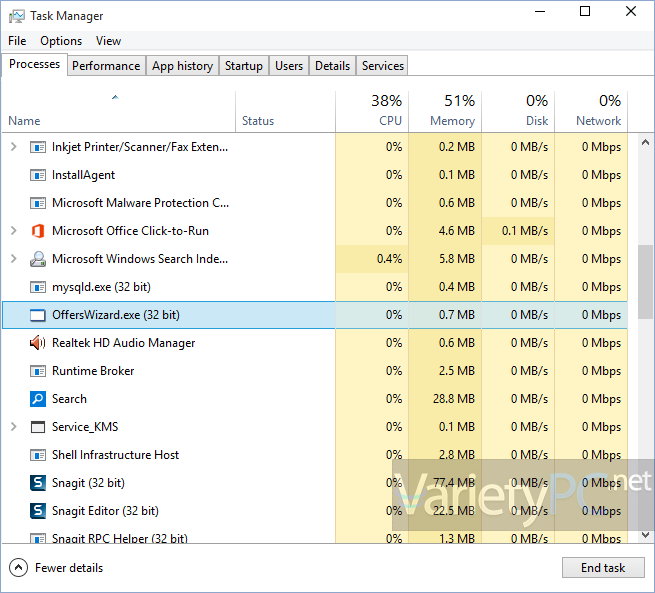The width and height of the screenshot is (655, 593).
Task: Sort by the CPU column header
Action: click(372, 112)
